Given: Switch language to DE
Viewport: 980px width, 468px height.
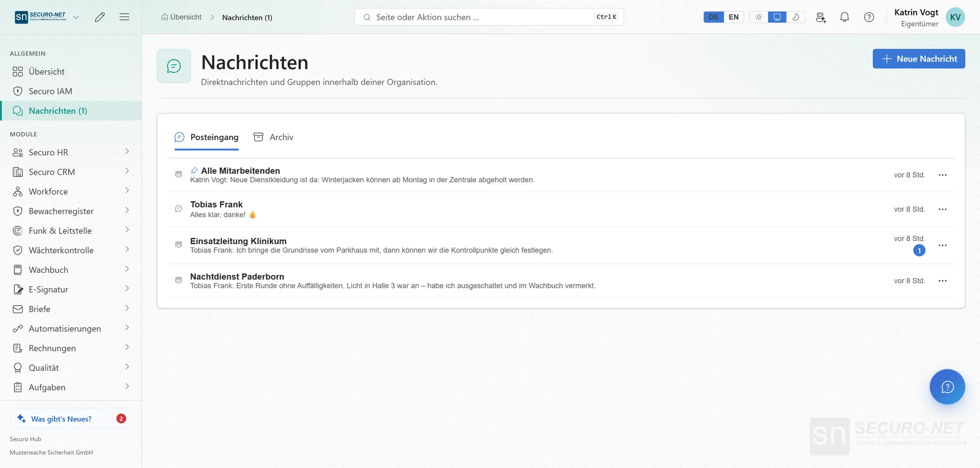Looking at the screenshot, I should pyautogui.click(x=713, y=17).
